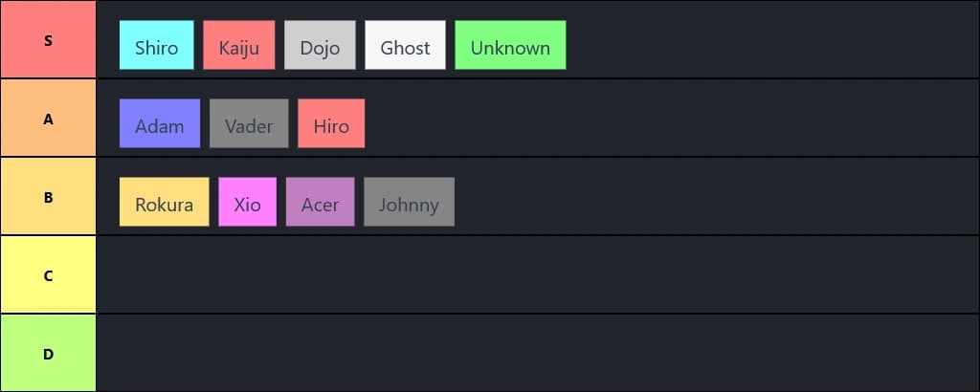Select the red Hiro tile

tap(331, 124)
